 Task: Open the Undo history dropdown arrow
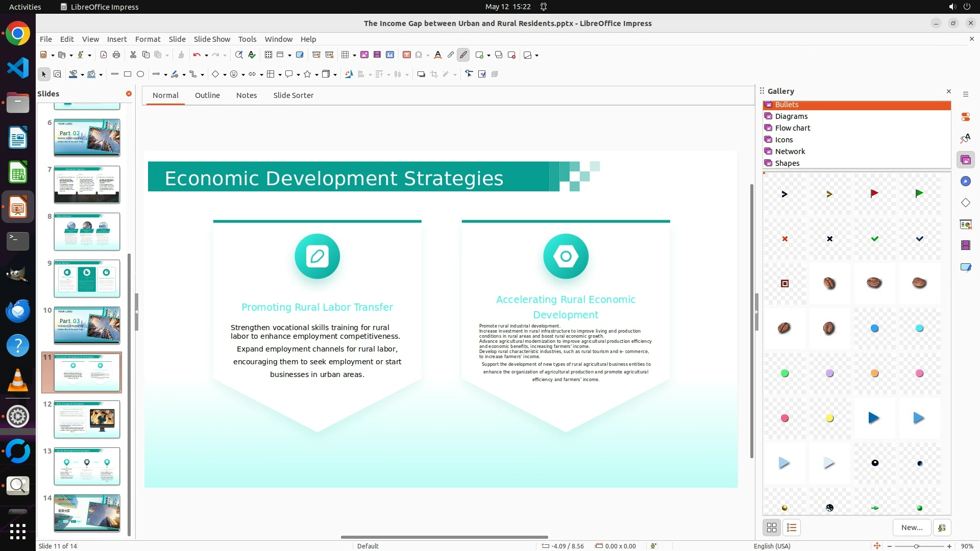click(x=206, y=55)
